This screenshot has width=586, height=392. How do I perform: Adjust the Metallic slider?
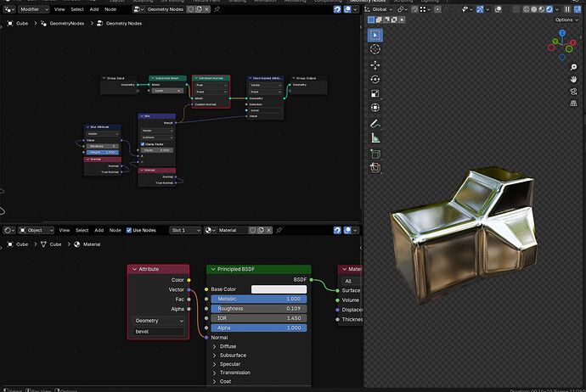[259, 299]
